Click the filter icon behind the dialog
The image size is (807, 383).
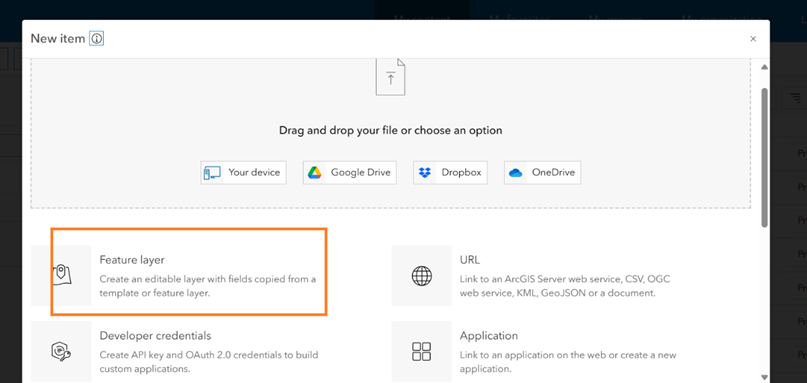tap(796, 97)
